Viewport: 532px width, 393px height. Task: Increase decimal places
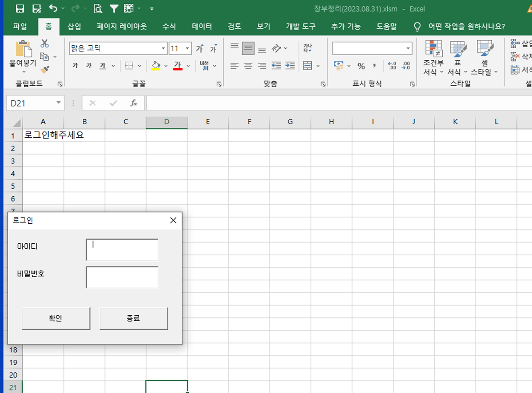(392, 66)
